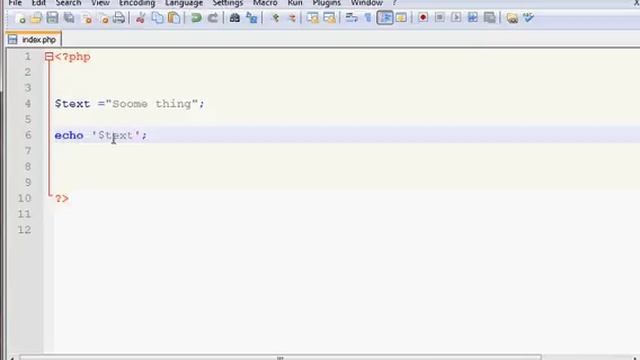640x360 pixels.
Task: Click the horizontal scrollbar at the bottom
Action: [x=280, y=358]
